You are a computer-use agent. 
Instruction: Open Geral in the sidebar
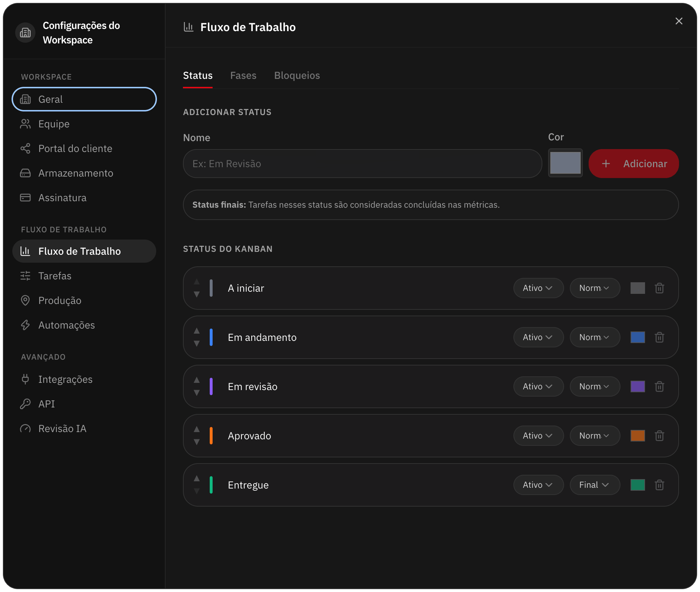click(x=84, y=99)
